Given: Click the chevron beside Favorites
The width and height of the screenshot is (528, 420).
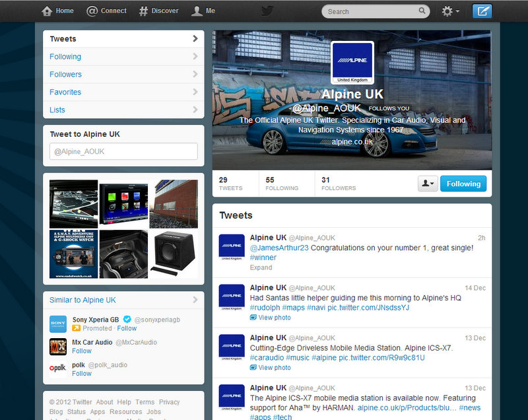Looking at the screenshot, I should coord(195,92).
